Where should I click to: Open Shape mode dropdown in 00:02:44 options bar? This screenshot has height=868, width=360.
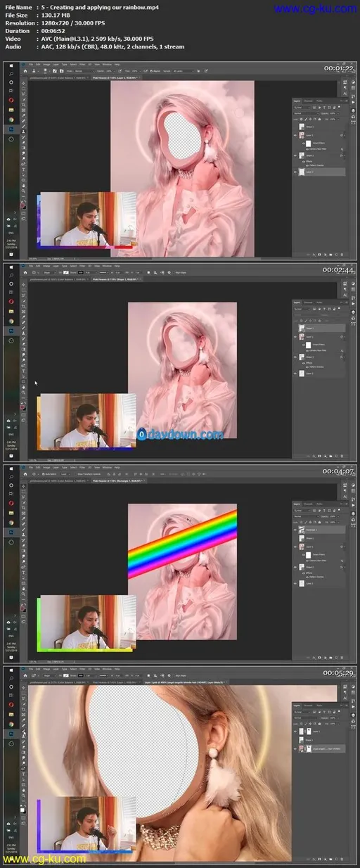49,272
